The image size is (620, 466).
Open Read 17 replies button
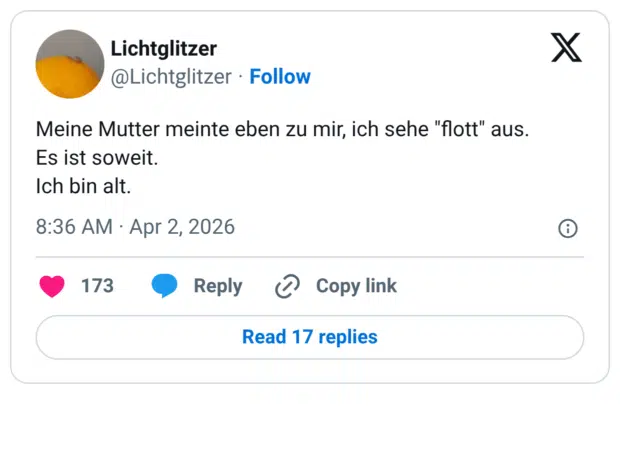[x=310, y=337]
